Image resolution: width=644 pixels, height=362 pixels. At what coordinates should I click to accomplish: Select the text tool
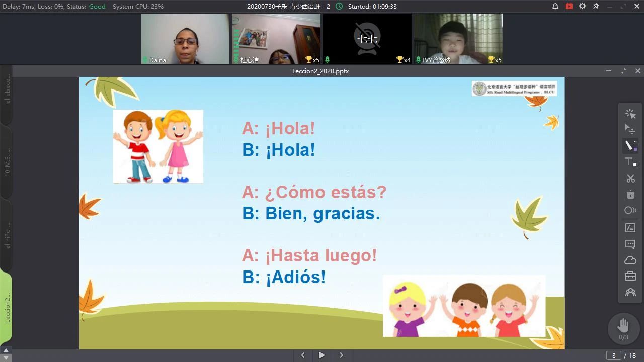[630, 162]
